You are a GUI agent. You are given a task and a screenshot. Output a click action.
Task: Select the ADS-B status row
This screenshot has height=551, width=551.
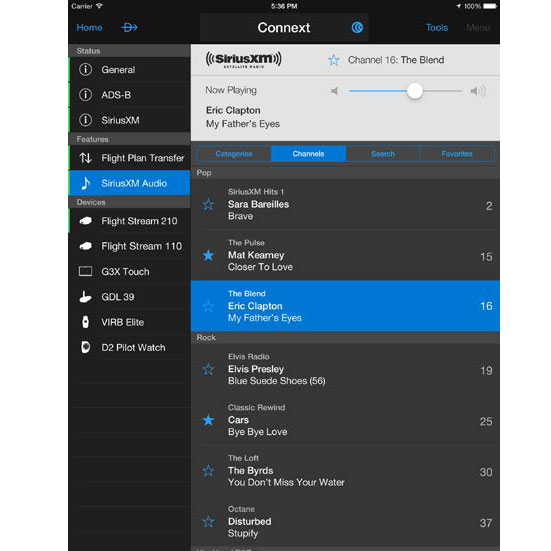pos(130,95)
